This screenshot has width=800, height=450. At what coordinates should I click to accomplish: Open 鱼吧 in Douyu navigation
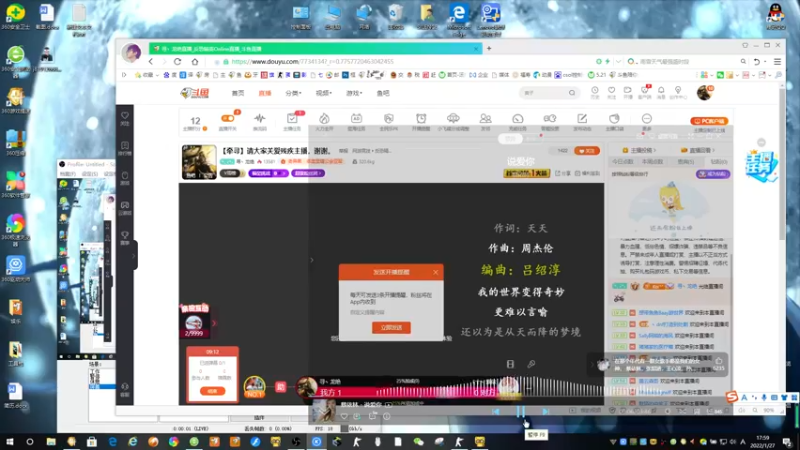coord(383,93)
